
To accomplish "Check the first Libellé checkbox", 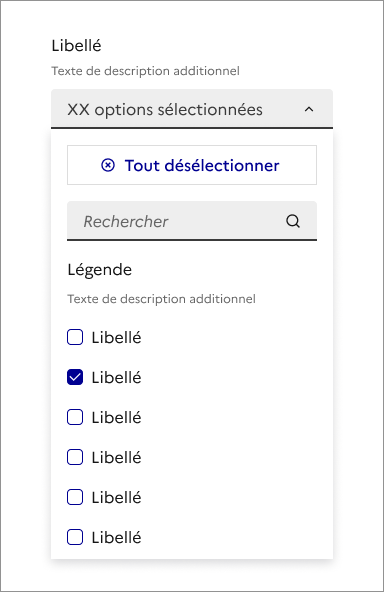I will [x=75, y=337].
